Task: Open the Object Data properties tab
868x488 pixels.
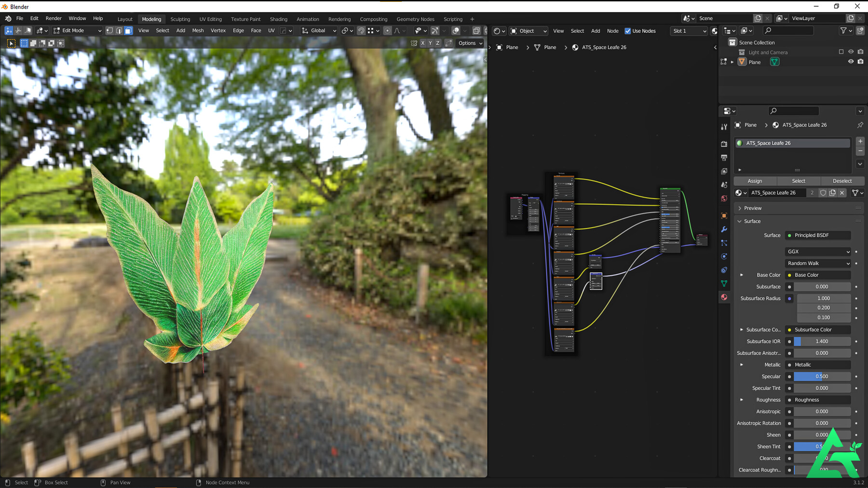Action: (724, 284)
